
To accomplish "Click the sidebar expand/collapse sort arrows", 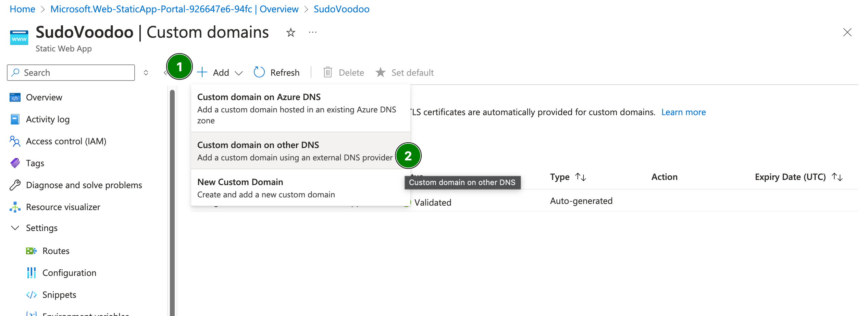I will click(146, 73).
